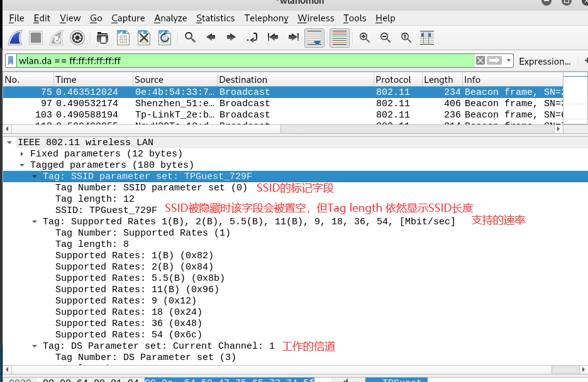Open the capture options gear icon
Viewport: 588px width, 382px height.
pyautogui.click(x=77, y=38)
